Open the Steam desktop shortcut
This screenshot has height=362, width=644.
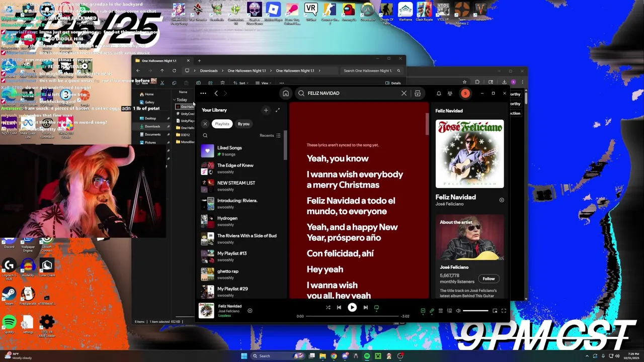pyautogui.click(x=9, y=296)
